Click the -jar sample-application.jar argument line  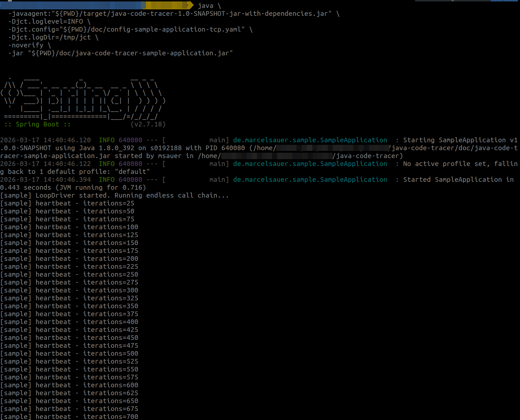pyautogui.click(x=120, y=53)
